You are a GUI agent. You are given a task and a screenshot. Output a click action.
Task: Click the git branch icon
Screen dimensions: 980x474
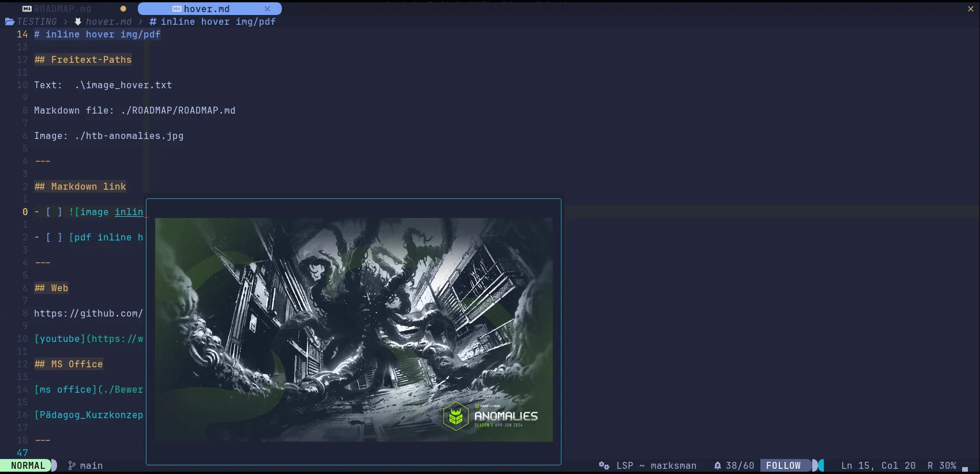coord(71,465)
